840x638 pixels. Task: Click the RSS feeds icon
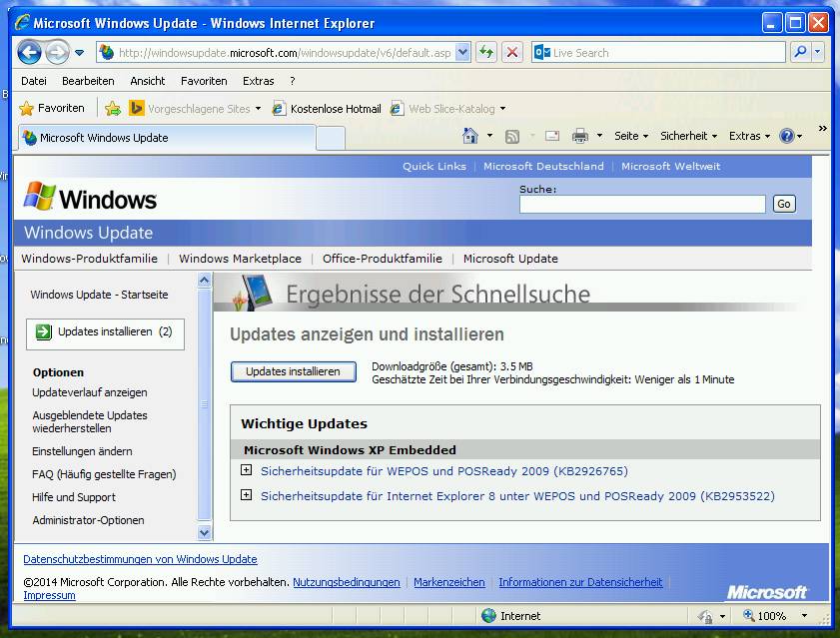(x=510, y=135)
